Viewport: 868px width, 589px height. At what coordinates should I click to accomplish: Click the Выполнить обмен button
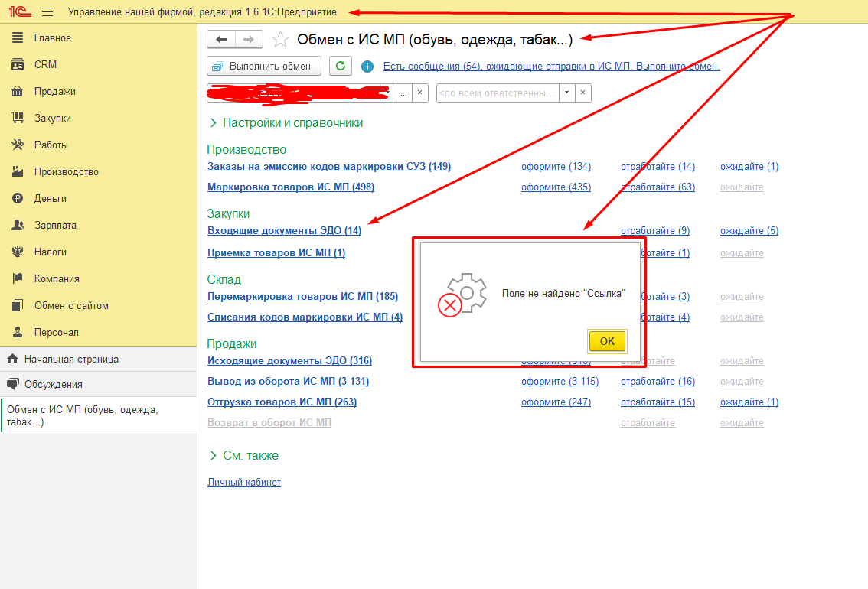(263, 66)
